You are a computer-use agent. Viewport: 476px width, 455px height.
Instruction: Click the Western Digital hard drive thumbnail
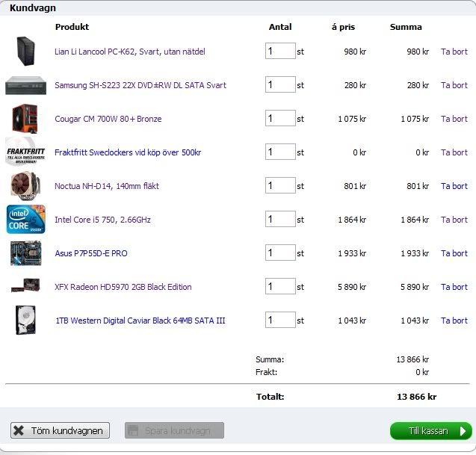click(x=26, y=320)
